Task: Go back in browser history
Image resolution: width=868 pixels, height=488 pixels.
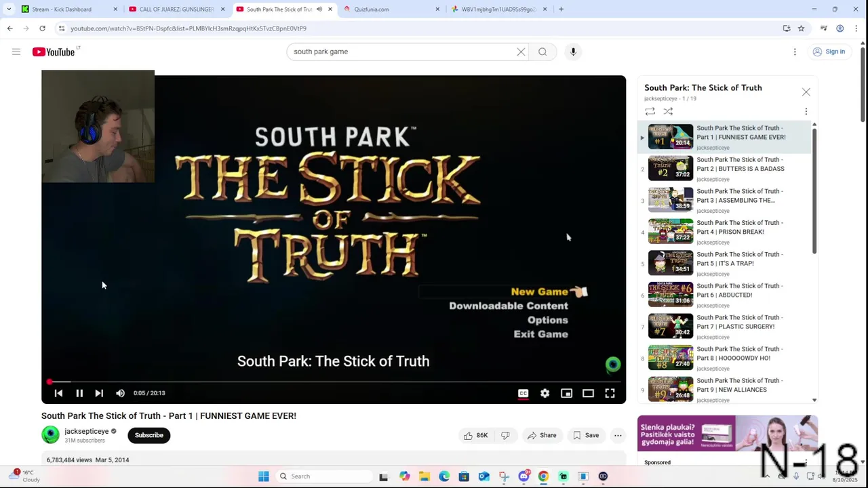Action: click(9, 28)
